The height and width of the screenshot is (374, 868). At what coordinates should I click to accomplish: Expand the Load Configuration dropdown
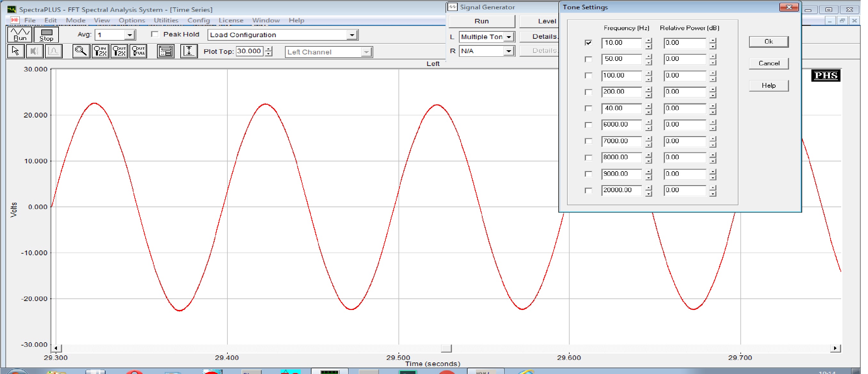click(x=352, y=35)
